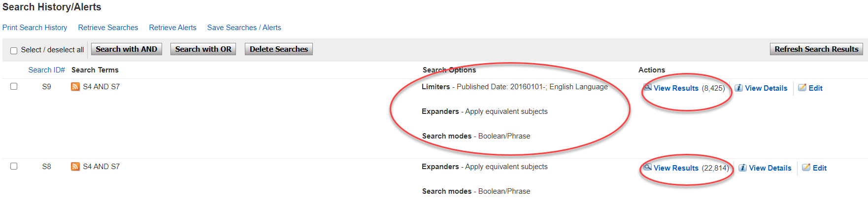Click the RSS feed icon for search S8
This screenshot has height=211, width=868.
coord(75,167)
